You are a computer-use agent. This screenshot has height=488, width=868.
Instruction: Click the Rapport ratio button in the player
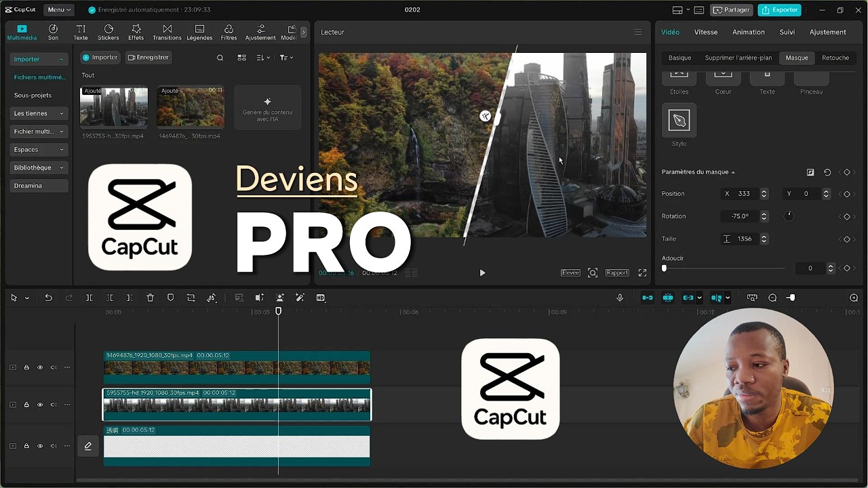coord(617,272)
